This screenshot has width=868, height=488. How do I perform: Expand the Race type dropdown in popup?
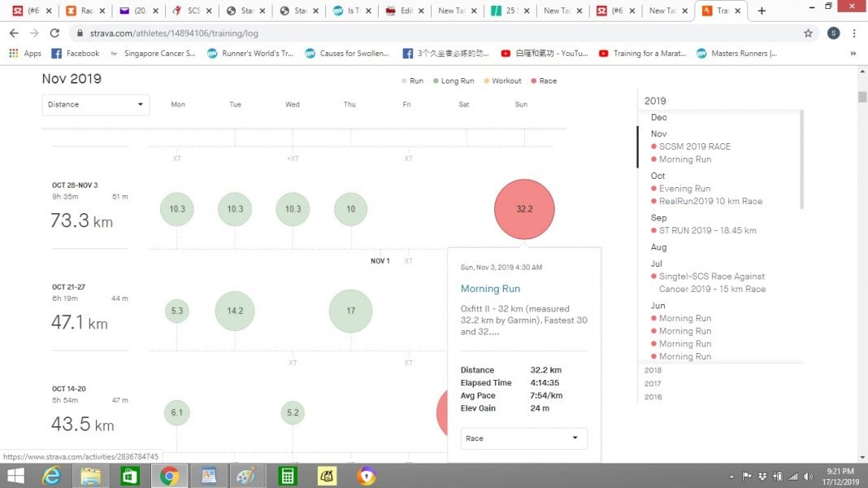[x=523, y=438]
